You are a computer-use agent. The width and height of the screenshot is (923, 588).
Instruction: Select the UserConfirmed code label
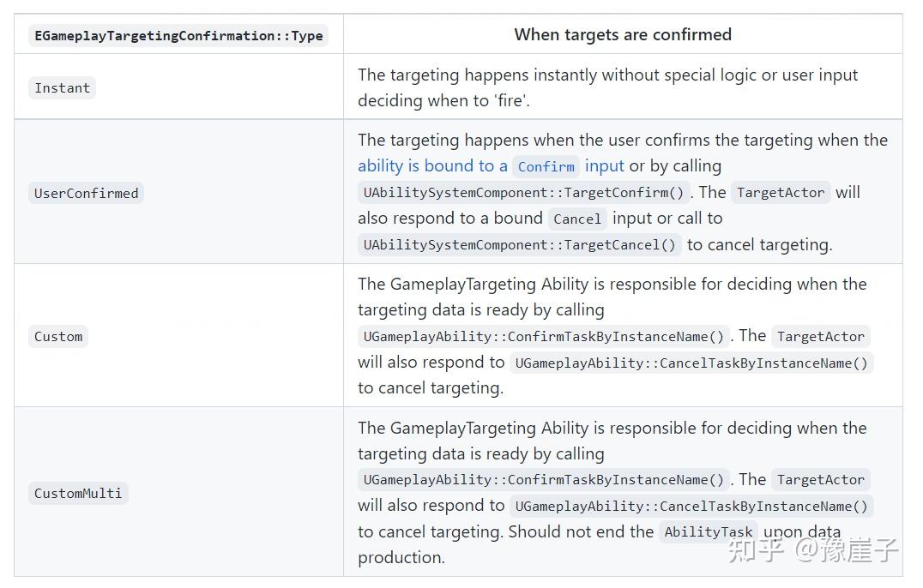pos(86,193)
